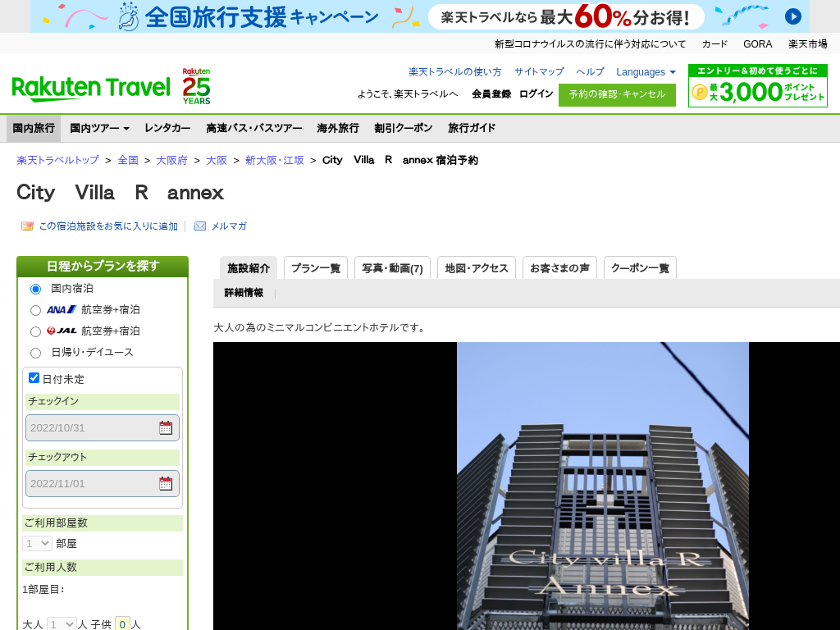Click the ANA airline logo
Screen dimensions: 840x630
pyautogui.click(x=62, y=309)
